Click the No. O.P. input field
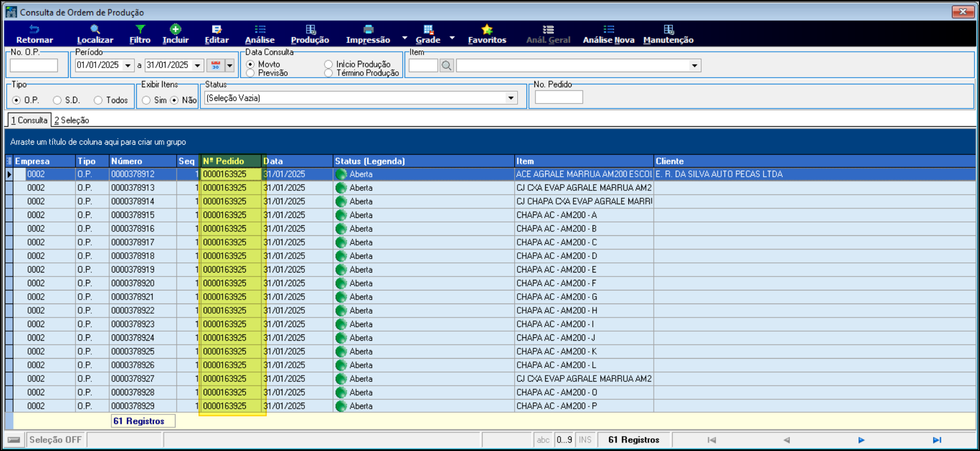The width and height of the screenshot is (980, 451). tap(34, 65)
